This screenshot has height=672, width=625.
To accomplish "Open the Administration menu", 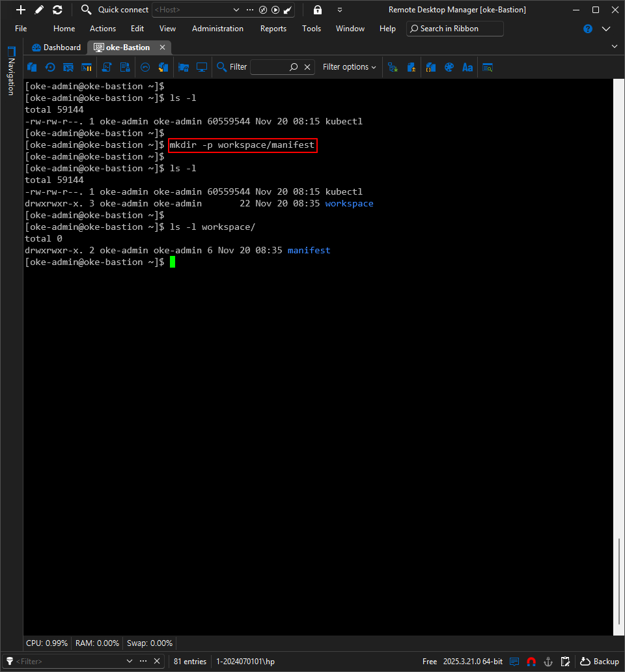I will 217,29.
